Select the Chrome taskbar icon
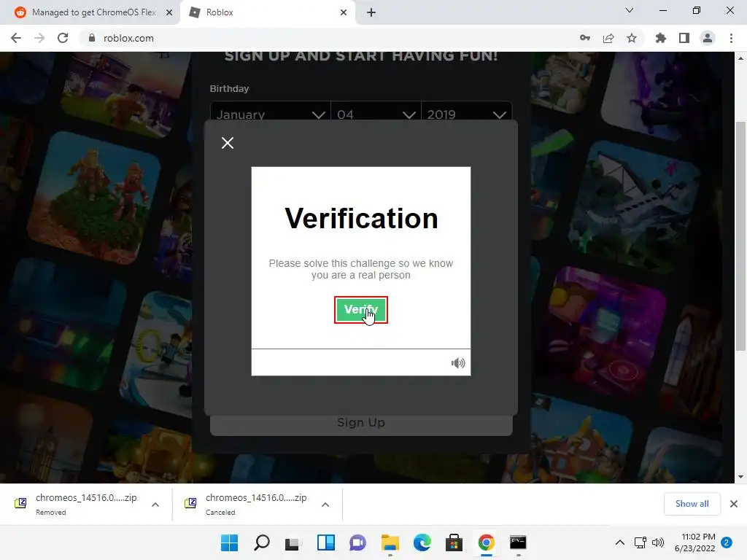Image resolution: width=747 pixels, height=560 pixels. point(486,542)
